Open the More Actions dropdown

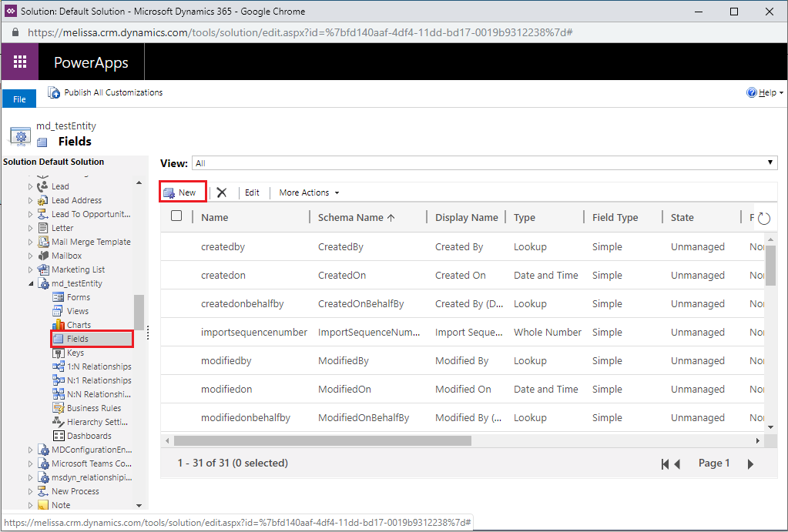(309, 192)
